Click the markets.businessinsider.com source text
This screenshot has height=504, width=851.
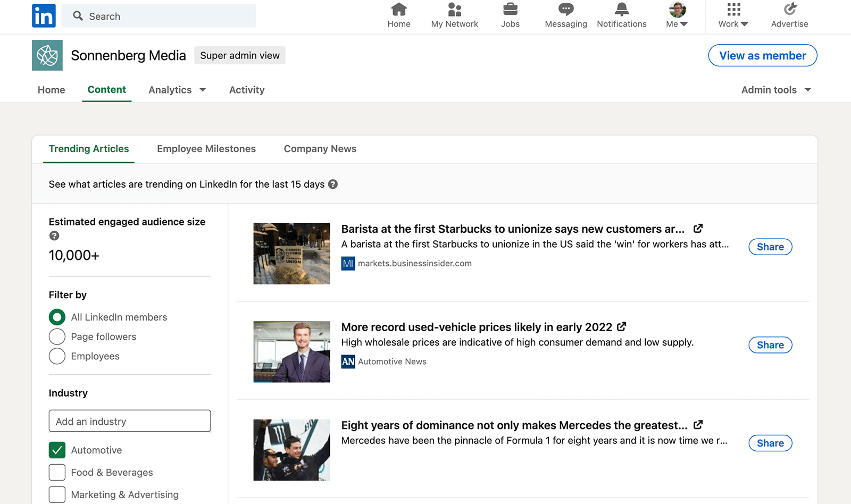pyautogui.click(x=415, y=263)
